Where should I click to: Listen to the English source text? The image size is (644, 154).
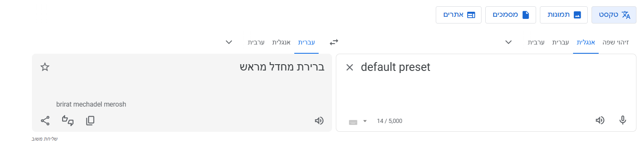point(600,120)
